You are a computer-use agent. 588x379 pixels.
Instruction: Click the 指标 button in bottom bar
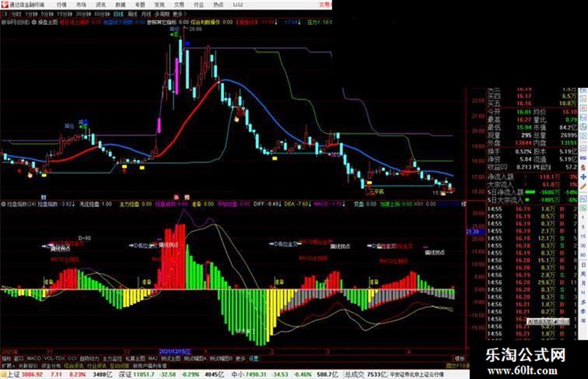6,358
